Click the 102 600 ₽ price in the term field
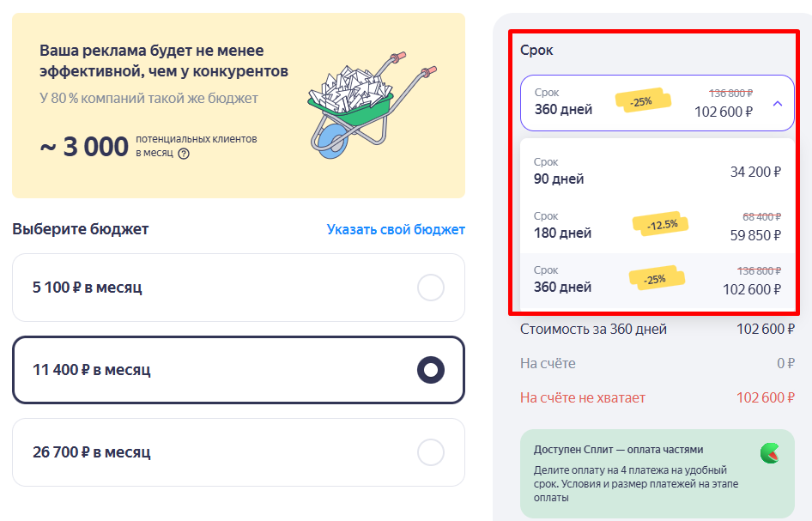 (724, 111)
